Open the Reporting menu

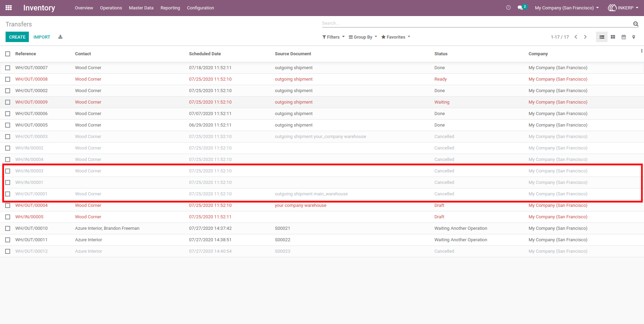[x=170, y=8]
